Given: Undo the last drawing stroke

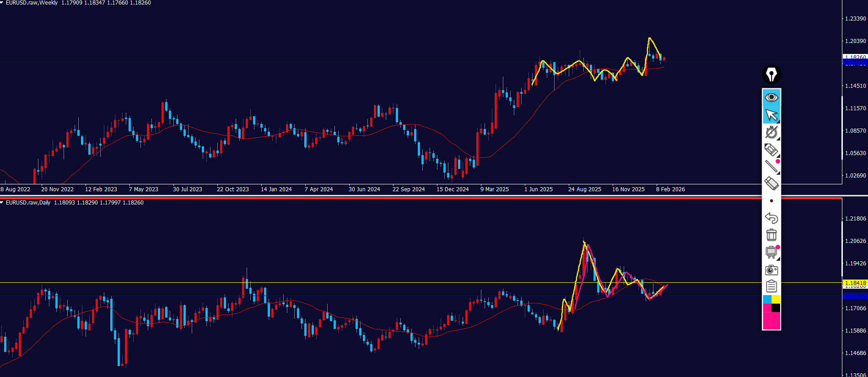Looking at the screenshot, I should point(771,218).
